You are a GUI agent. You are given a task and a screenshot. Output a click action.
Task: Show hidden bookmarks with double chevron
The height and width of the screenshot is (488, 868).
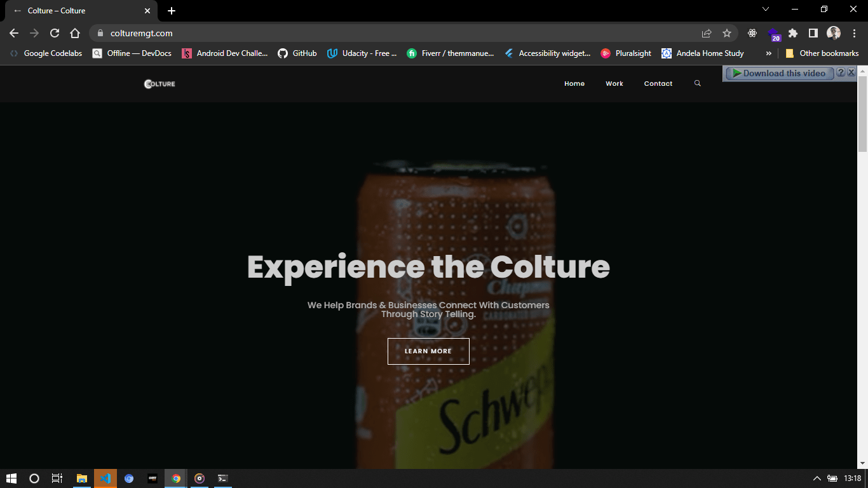point(768,53)
